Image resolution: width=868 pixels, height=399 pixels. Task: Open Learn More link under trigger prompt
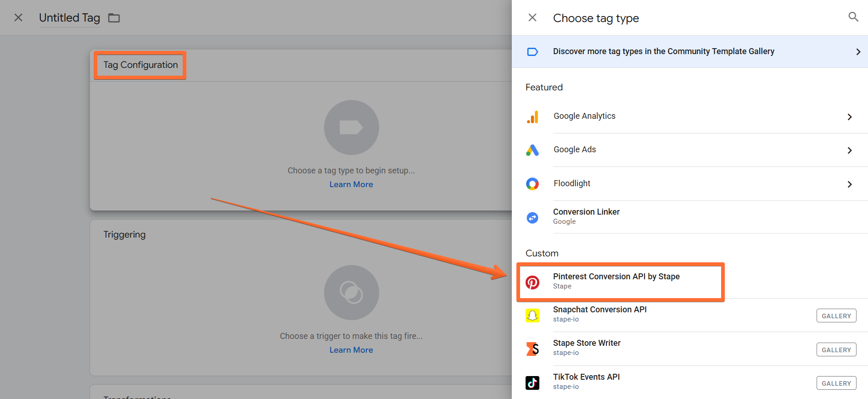351,350
